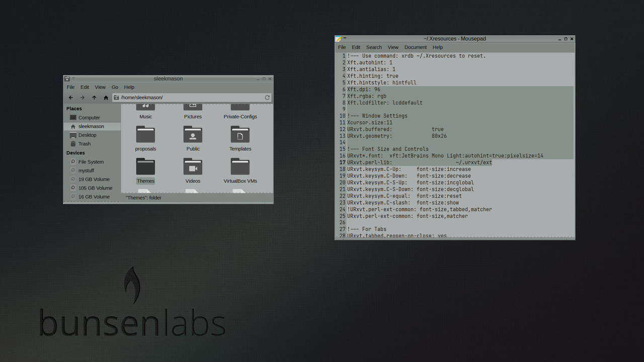Select the Themes folder icon
This screenshot has width=644, height=362.
145,167
